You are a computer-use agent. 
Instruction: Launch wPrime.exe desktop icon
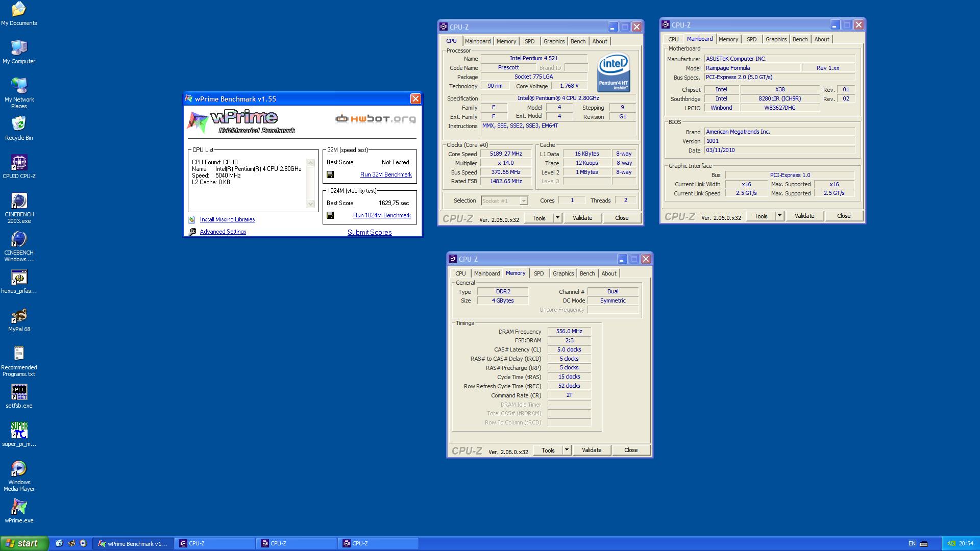(x=19, y=511)
